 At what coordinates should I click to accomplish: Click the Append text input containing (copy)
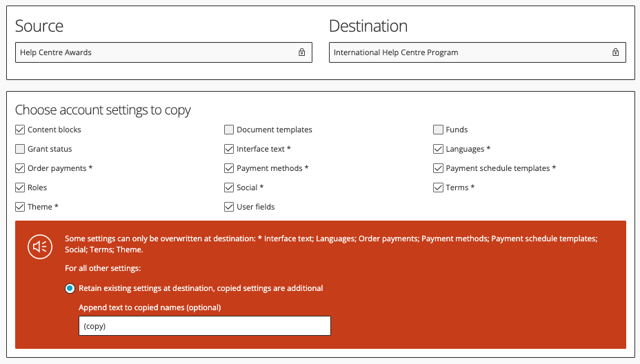205,325
